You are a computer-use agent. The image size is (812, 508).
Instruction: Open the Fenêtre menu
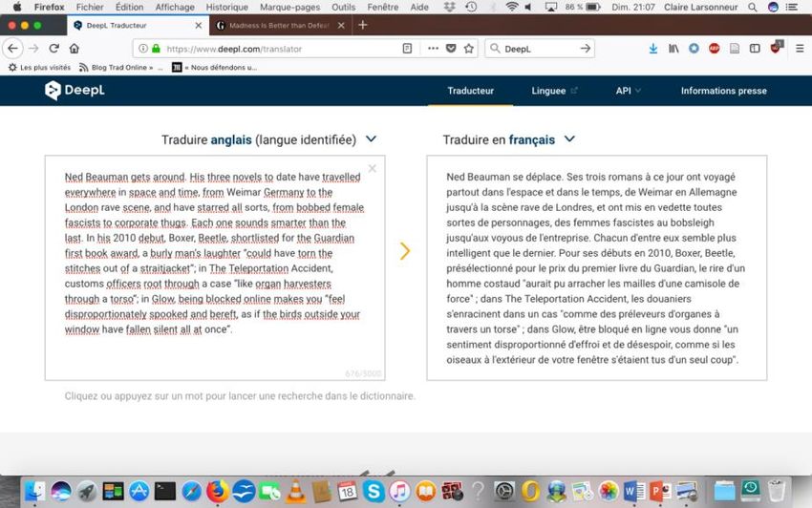click(383, 8)
